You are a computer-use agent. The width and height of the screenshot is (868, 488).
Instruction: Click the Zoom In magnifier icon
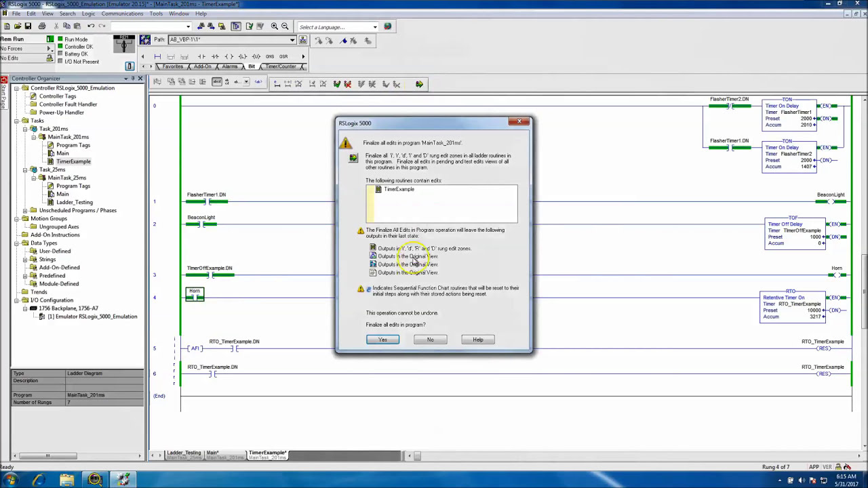275,26
